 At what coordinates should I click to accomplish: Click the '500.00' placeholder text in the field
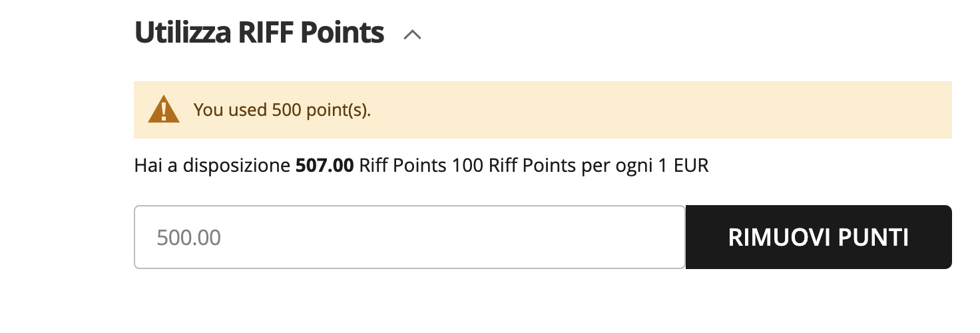coord(188,238)
